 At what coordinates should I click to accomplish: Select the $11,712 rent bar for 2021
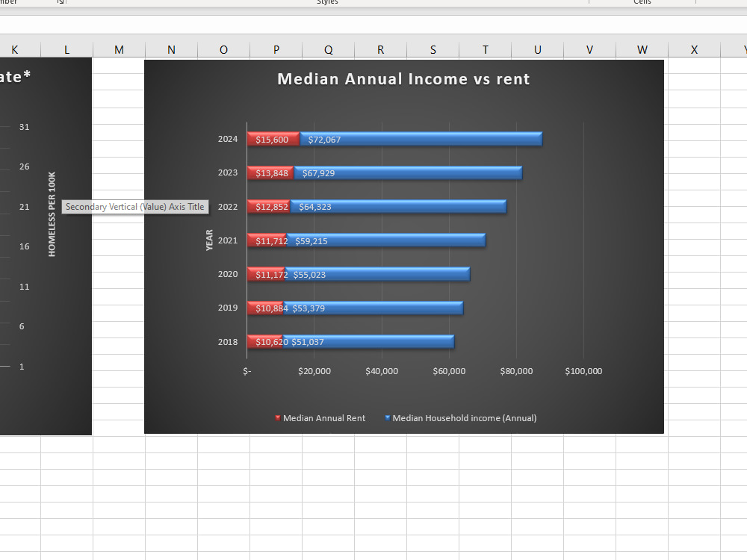pyautogui.click(x=267, y=240)
